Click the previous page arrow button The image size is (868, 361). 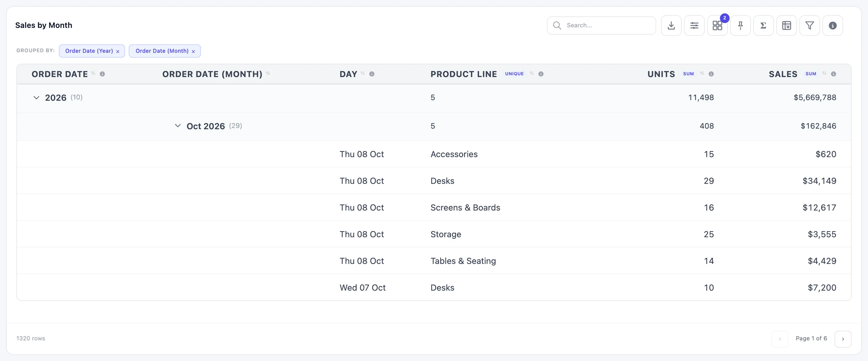pos(780,339)
